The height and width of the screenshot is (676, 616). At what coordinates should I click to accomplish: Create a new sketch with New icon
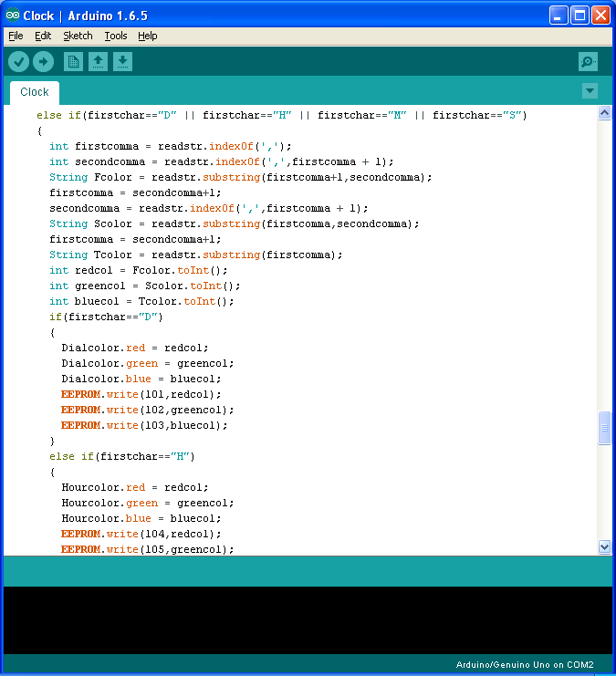click(x=73, y=61)
